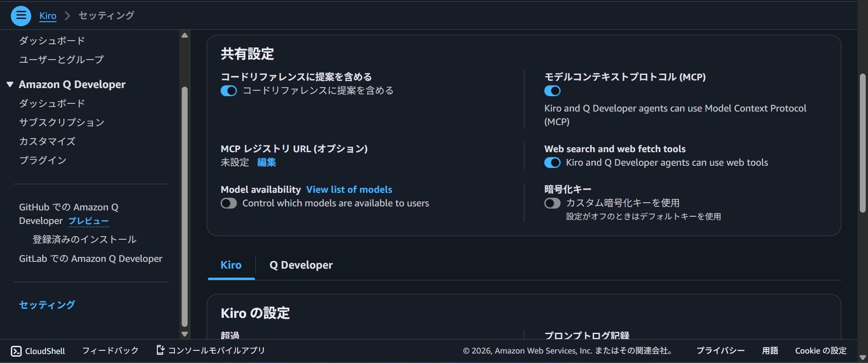Click the sidebar scrollbar thumb
Image resolution: width=868 pixels, height=363 pixels.
[x=184, y=206]
